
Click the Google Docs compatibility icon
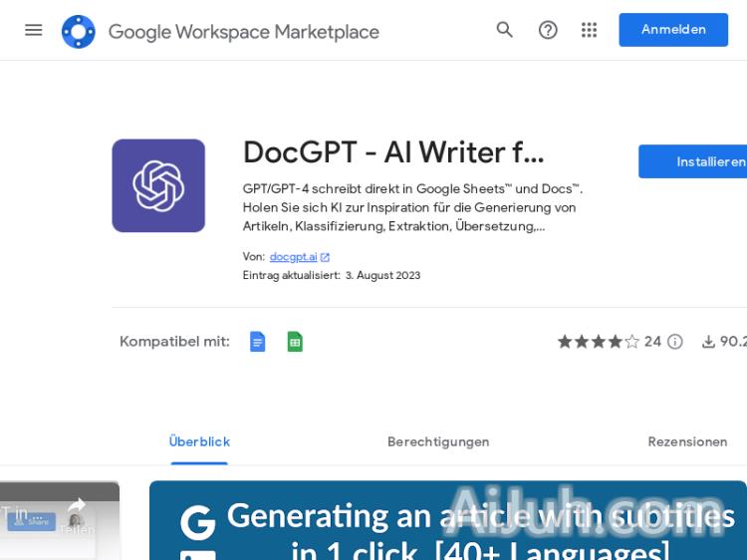point(257,342)
